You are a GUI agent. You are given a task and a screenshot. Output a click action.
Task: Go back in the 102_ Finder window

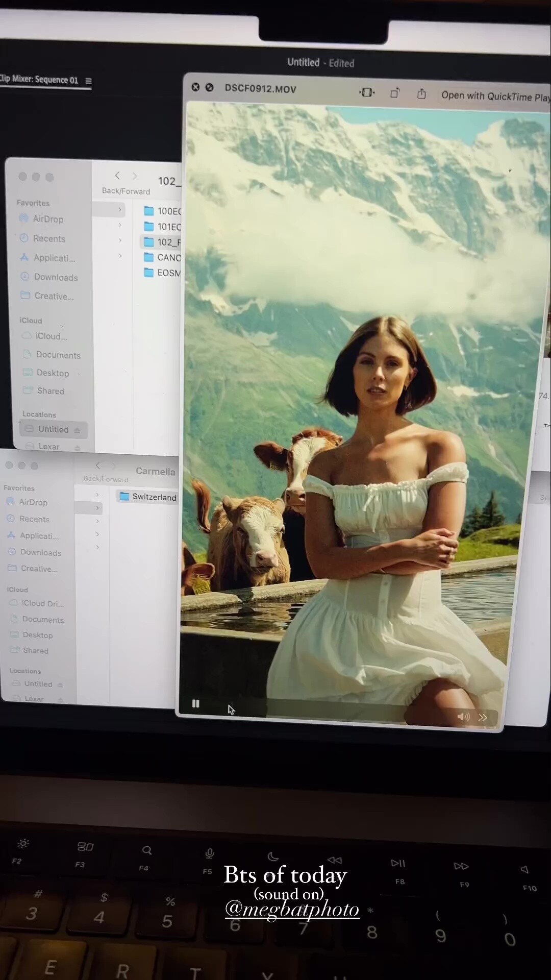[x=117, y=176]
